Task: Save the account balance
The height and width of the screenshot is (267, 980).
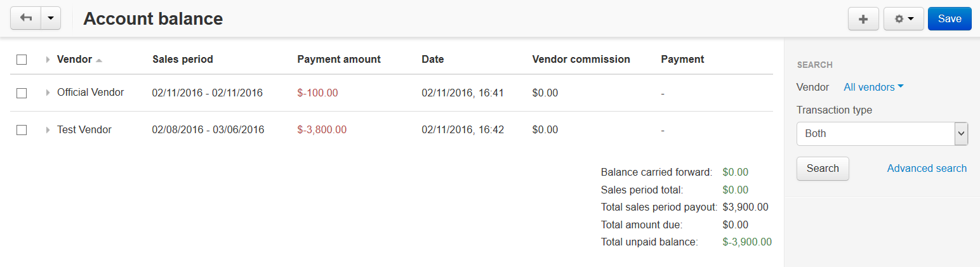Action: click(x=950, y=19)
